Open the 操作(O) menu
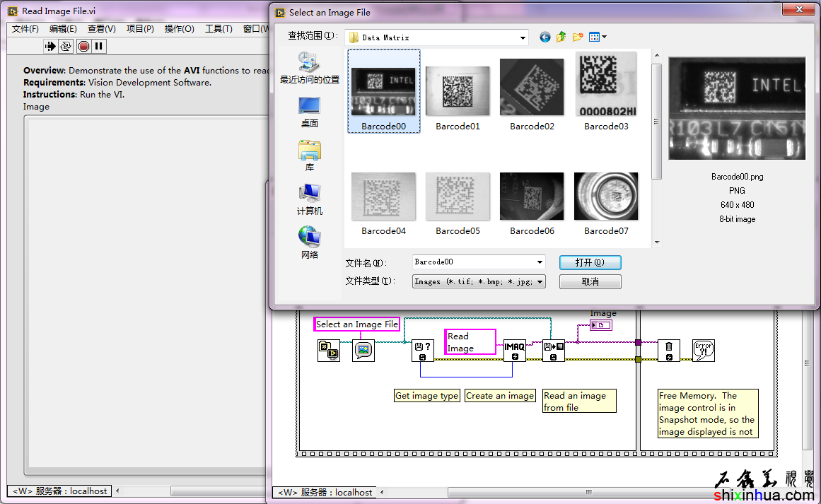Image resolution: width=821 pixels, height=504 pixels. tap(179, 29)
